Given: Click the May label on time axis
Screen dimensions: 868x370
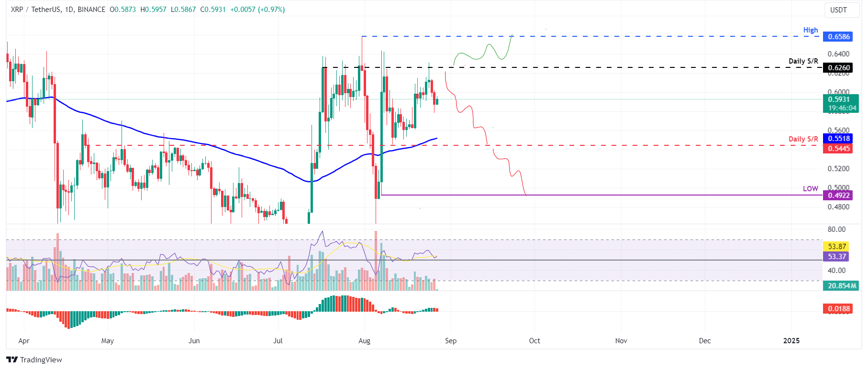Looking at the screenshot, I should (108, 341).
